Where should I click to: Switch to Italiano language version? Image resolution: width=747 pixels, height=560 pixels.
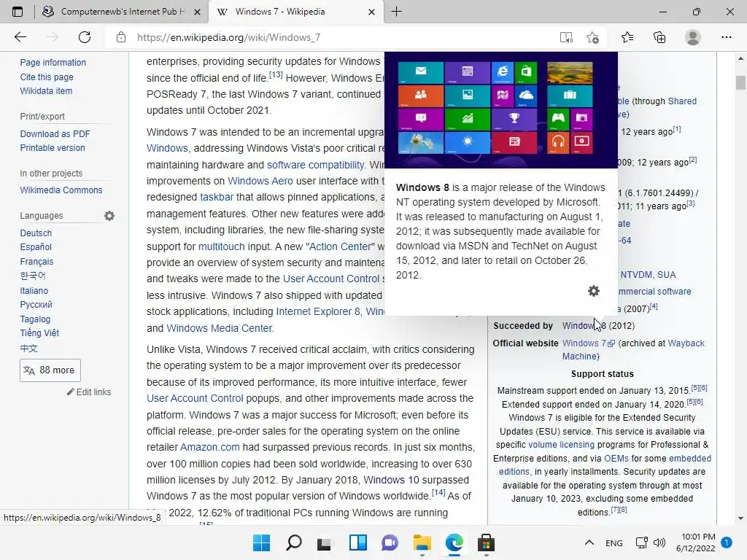point(34,290)
